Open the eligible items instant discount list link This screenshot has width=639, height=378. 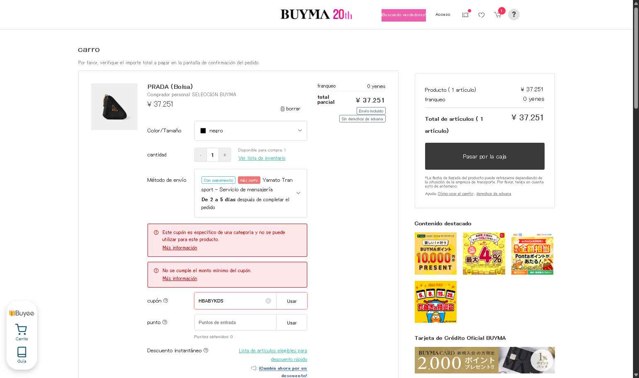click(273, 355)
